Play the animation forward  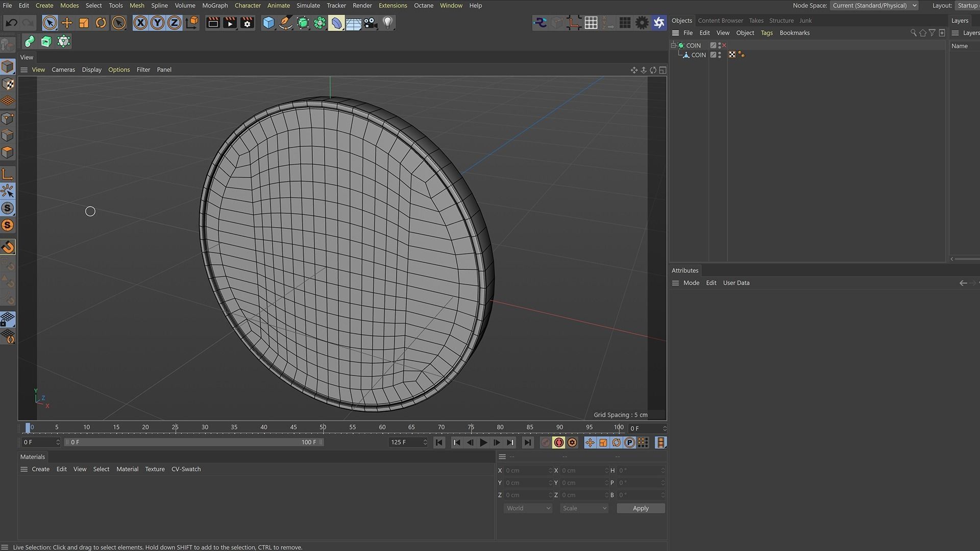(483, 443)
